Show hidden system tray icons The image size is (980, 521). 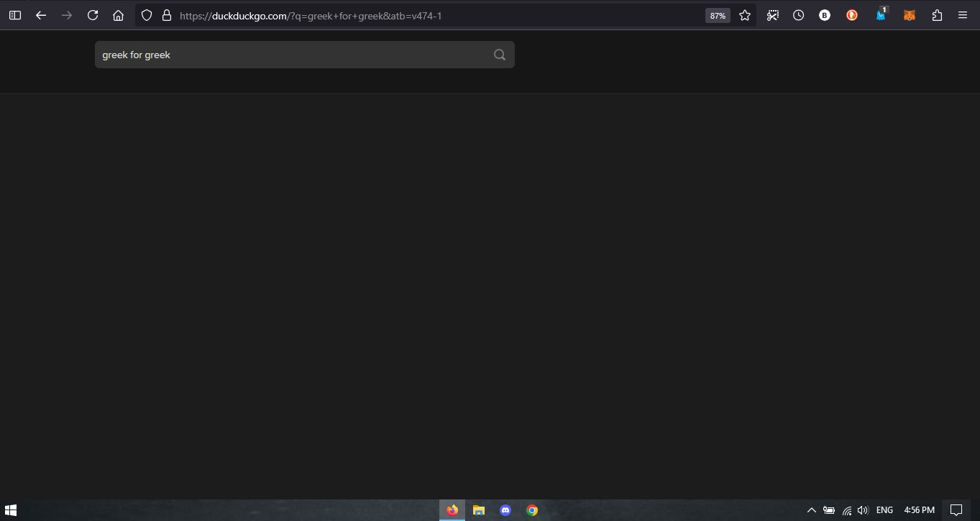coord(812,510)
